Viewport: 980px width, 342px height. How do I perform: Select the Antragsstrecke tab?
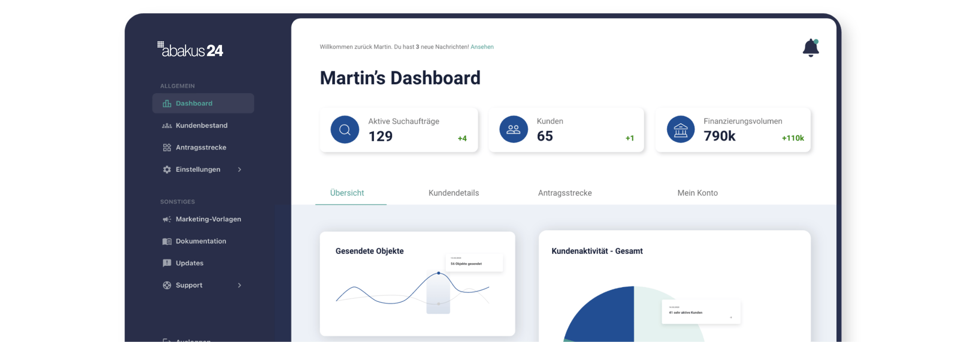pos(564,193)
